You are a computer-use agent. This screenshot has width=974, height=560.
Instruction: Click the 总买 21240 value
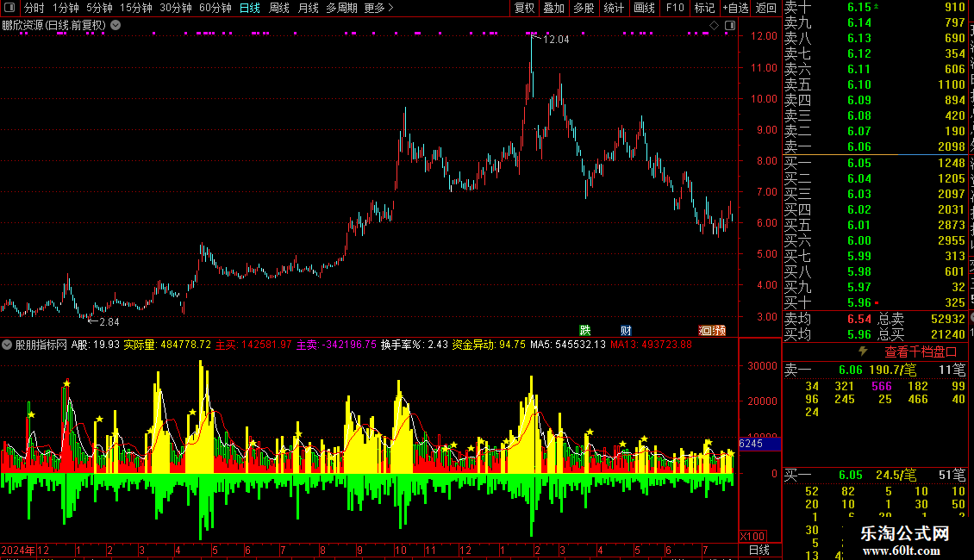(948, 334)
